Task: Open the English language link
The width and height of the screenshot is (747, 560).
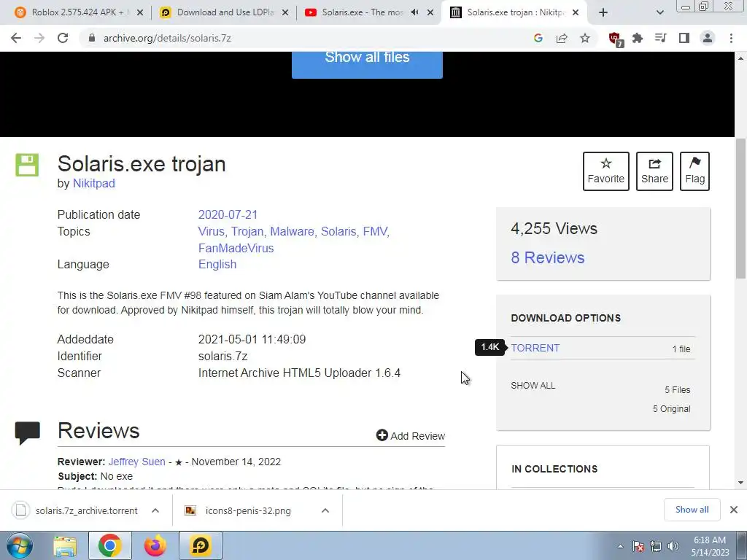Action: click(217, 264)
